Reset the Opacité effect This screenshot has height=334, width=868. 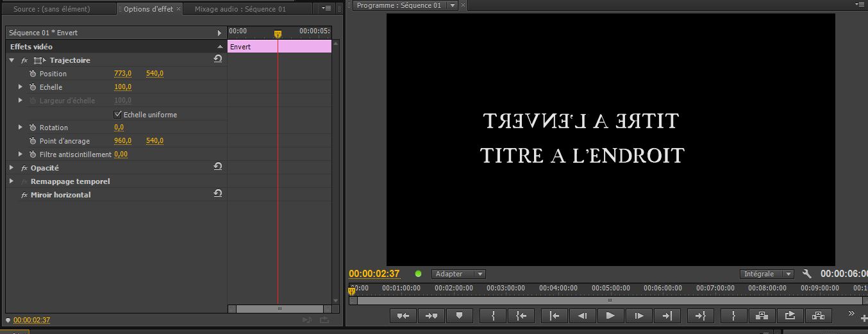pos(218,167)
